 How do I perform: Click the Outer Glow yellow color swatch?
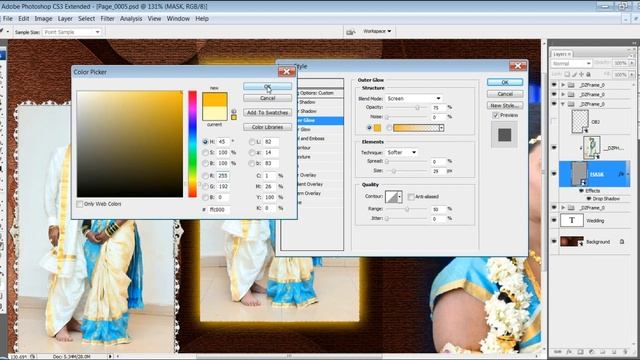(377, 128)
